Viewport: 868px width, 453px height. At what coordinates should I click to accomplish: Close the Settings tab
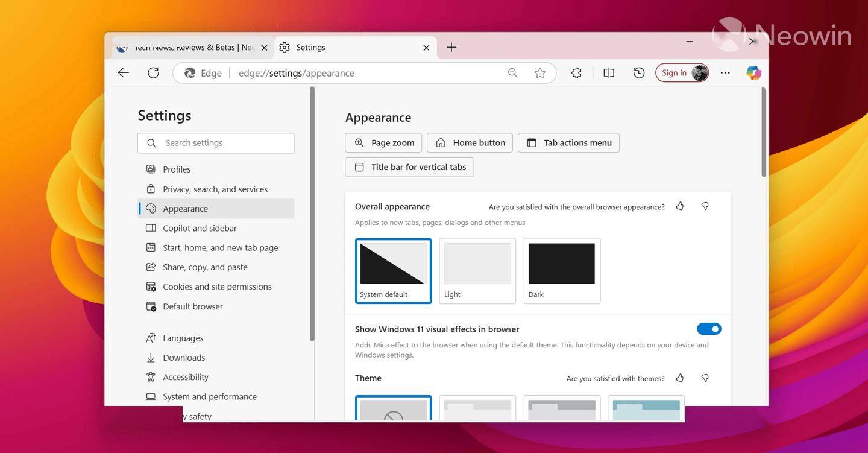point(426,48)
